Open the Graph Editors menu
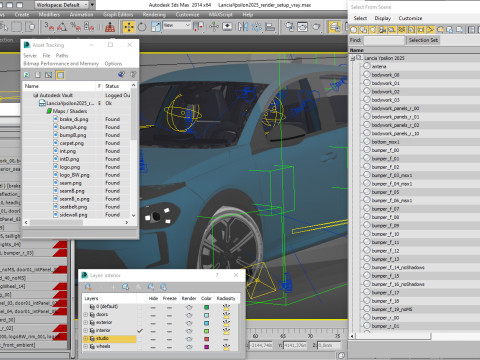Image resolution: width=480 pixels, height=360 pixels. (118, 15)
